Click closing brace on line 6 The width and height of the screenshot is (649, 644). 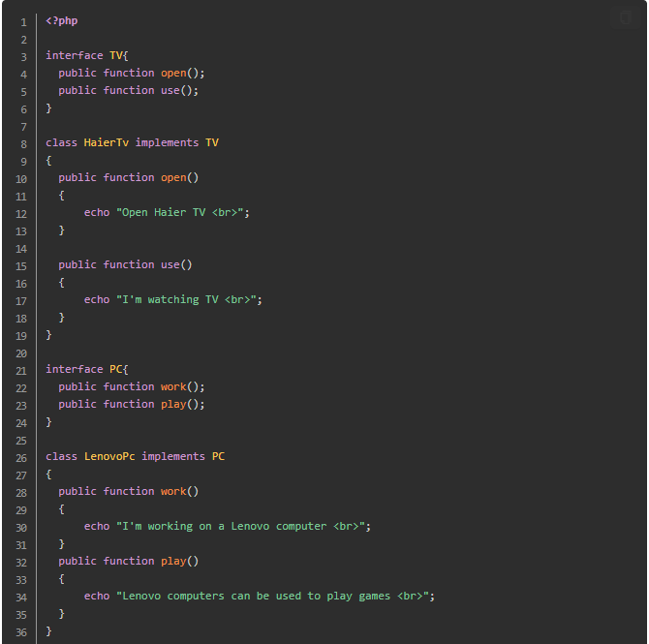click(x=48, y=108)
